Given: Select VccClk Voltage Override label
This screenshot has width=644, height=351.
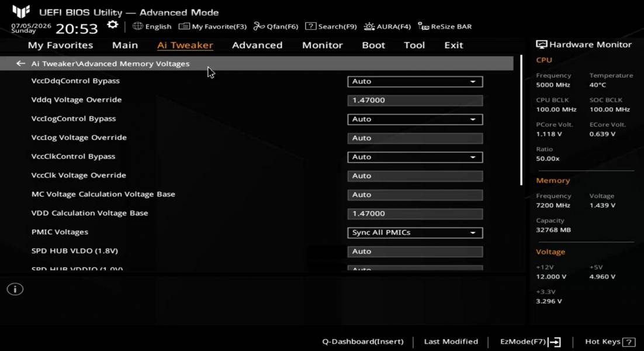Looking at the screenshot, I should (x=78, y=175).
